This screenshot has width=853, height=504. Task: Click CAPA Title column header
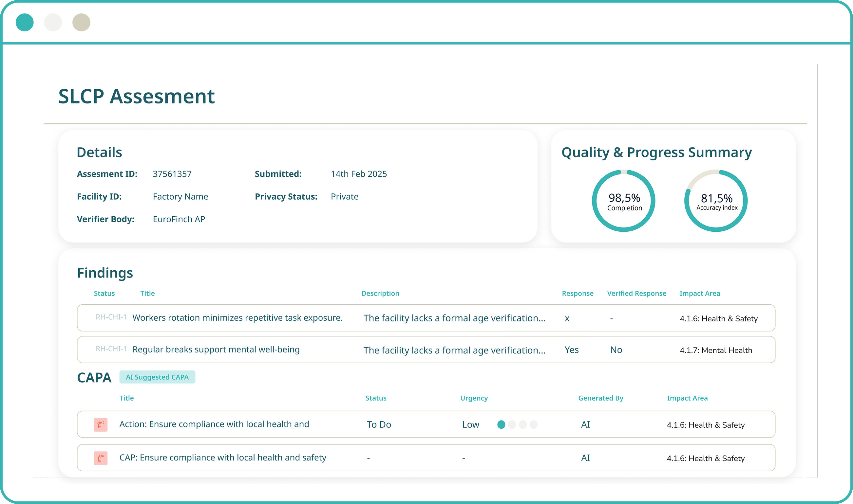tap(126, 398)
